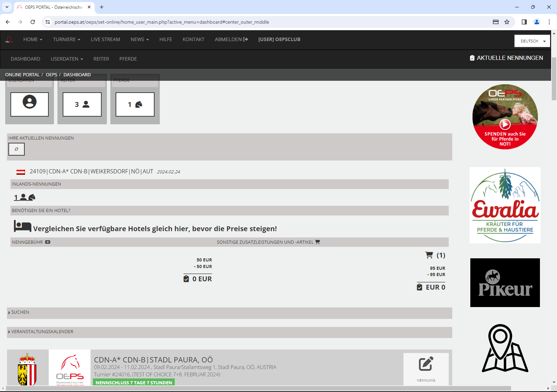Open the Userdaten dropdown menu
Screen dimensions: 557x392
pos(67,59)
